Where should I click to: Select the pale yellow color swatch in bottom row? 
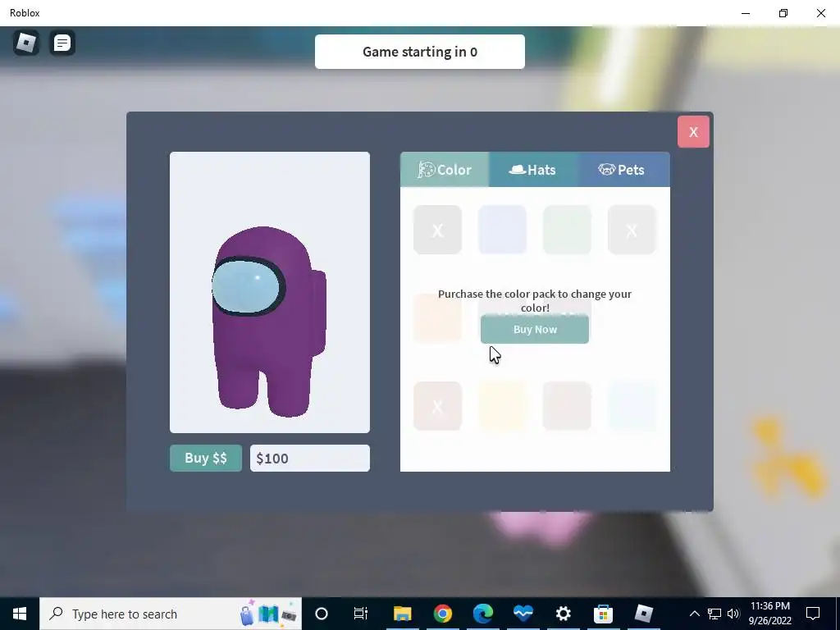coord(502,406)
